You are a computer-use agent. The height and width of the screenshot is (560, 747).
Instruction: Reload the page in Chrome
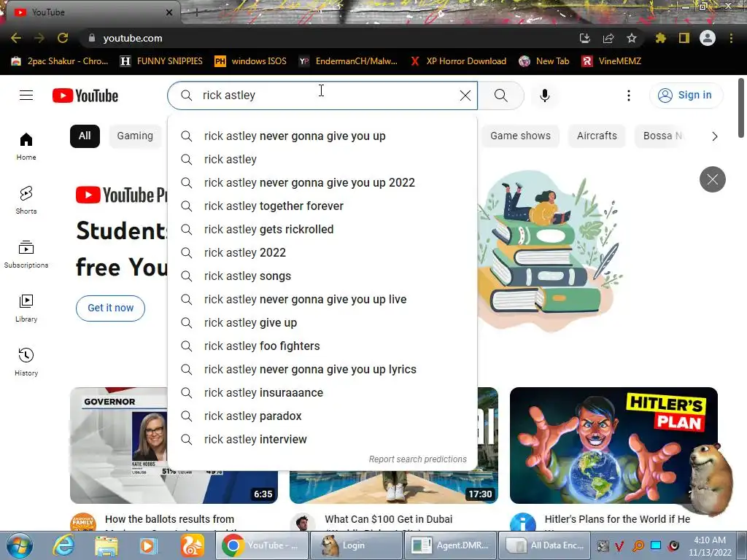click(63, 38)
